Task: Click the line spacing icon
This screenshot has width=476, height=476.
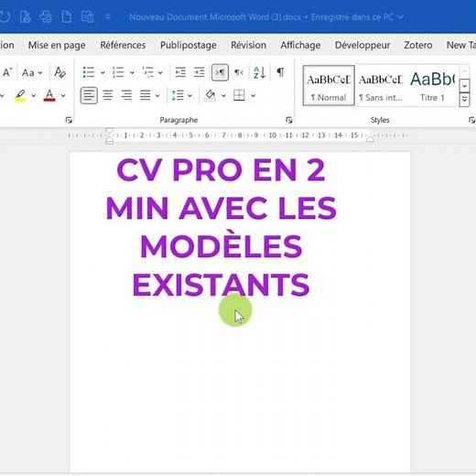Action: 178,95
